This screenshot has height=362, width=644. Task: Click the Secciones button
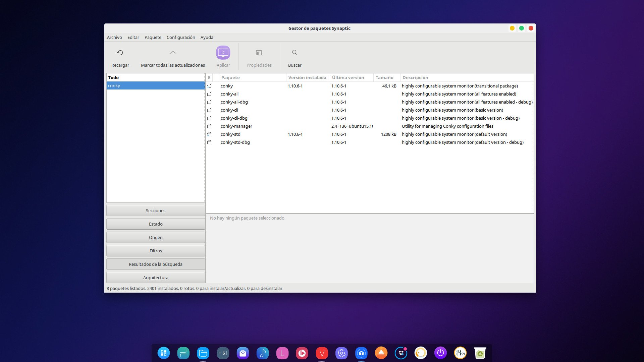[156, 210]
